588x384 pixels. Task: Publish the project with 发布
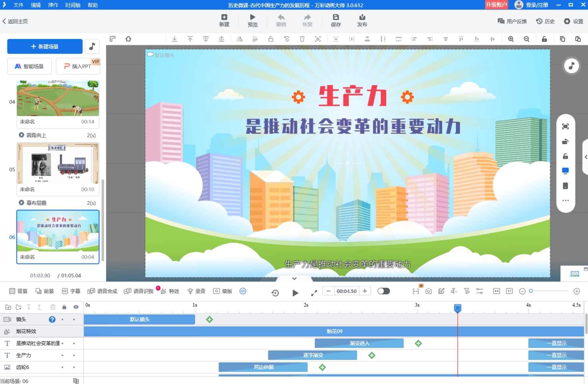tap(362, 20)
